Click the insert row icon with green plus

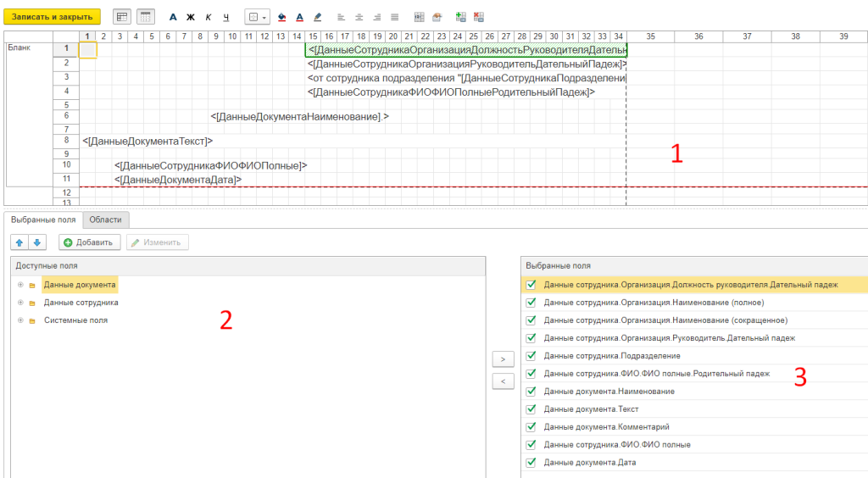pos(460,17)
